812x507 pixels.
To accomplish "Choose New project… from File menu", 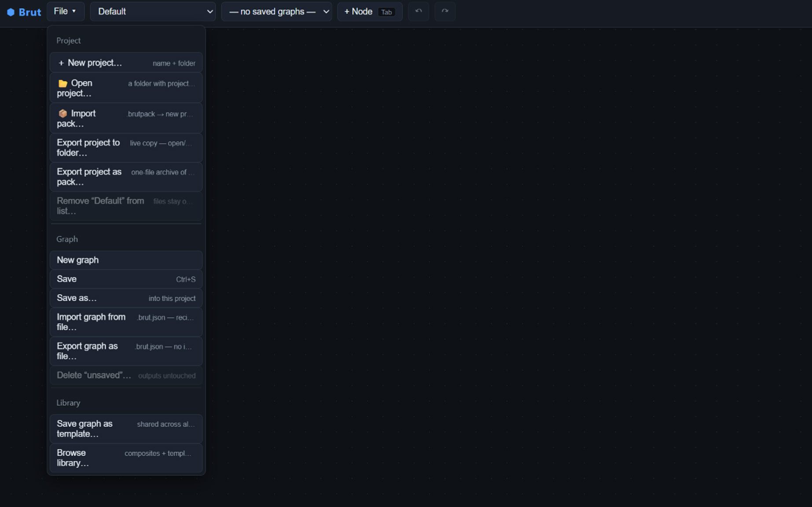I will click(x=126, y=63).
